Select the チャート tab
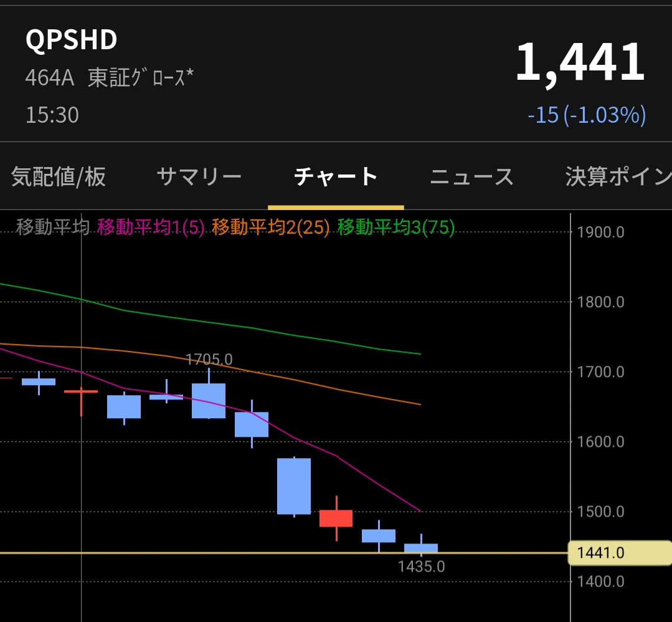This screenshot has width=672, height=622. [336, 177]
